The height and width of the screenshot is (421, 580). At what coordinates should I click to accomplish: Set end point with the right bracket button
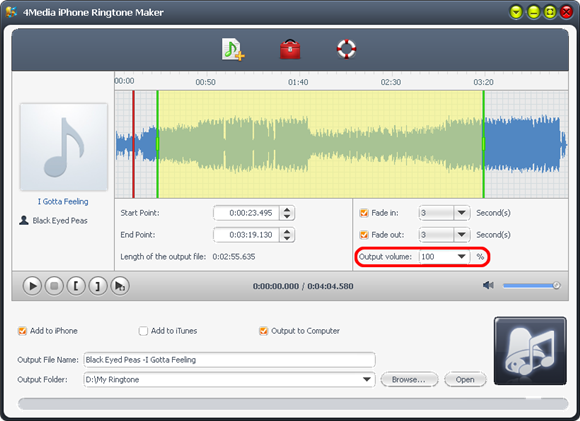[x=98, y=286]
